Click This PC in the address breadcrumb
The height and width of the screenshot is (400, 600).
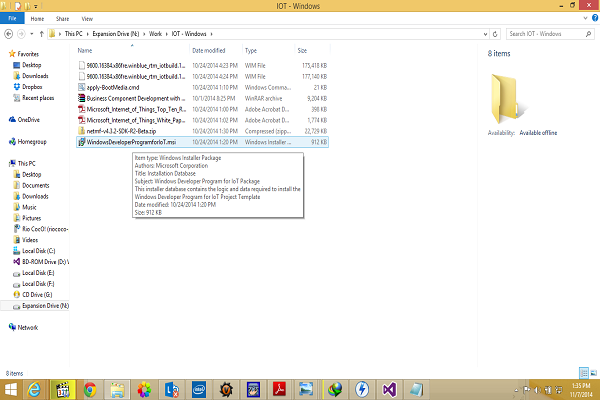[x=73, y=34]
